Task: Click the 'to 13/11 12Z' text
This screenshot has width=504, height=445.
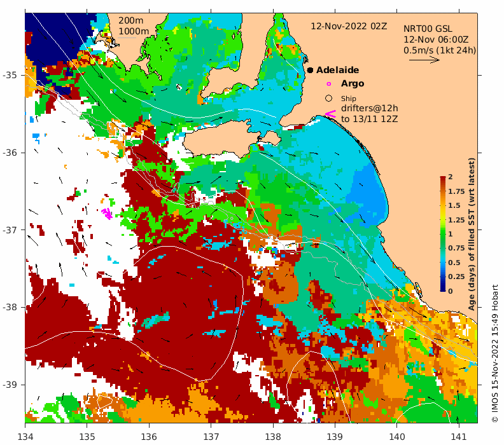Action: click(x=369, y=119)
